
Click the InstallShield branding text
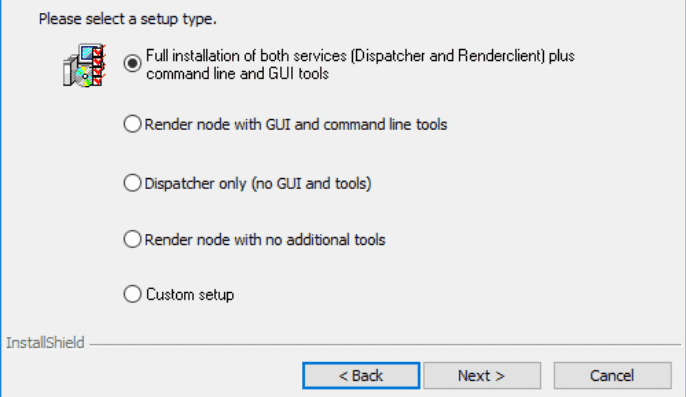45,343
